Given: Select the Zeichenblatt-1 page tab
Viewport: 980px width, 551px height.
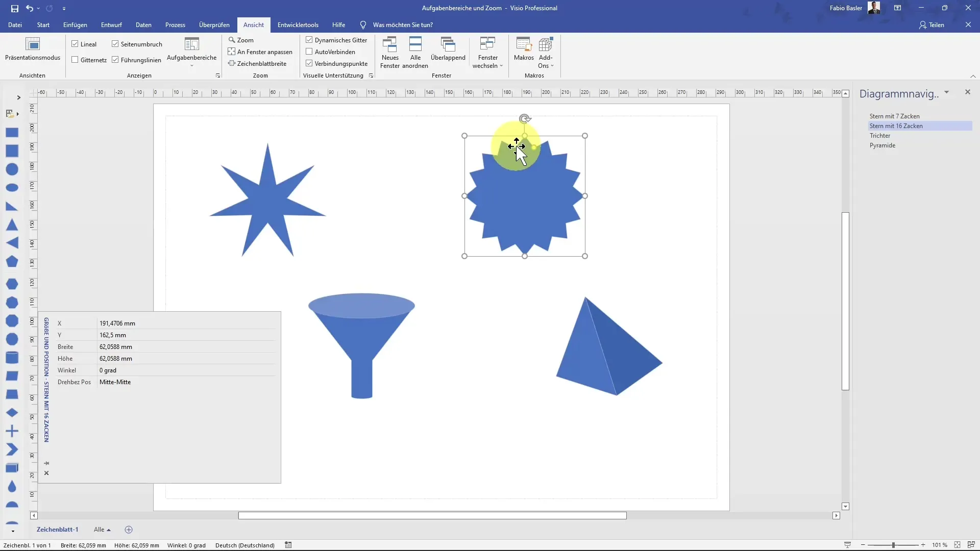Looking at the screenshot, I should point(57,530).
